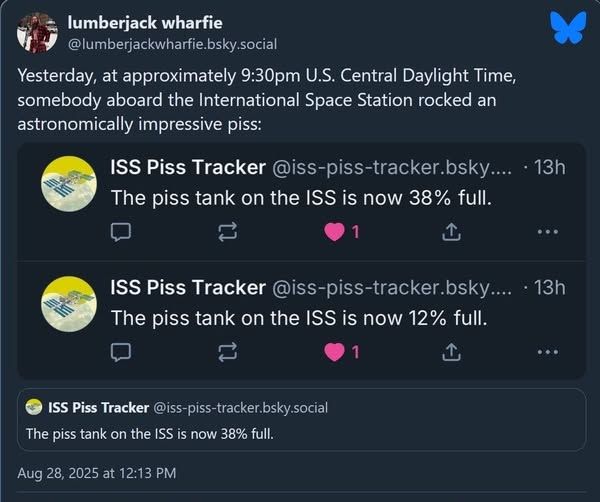Viewport: 600px width, 502px height.
Task: Open ISS Piss Tracker avatar on 38% post
Action: coord(68,184)
